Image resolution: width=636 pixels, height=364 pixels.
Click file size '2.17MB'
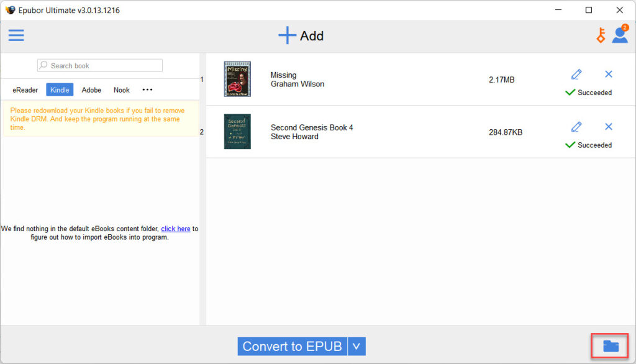pos(502,80)
